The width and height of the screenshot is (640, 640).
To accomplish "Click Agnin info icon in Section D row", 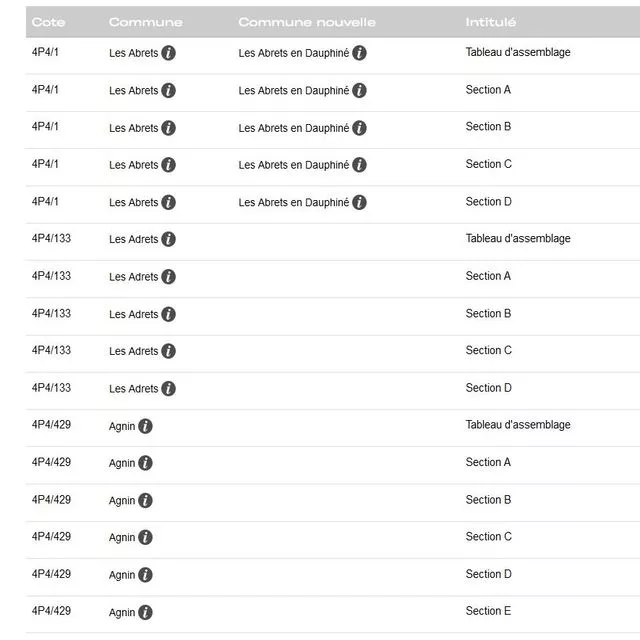I will pyautogui.click(x=145, y=575).
